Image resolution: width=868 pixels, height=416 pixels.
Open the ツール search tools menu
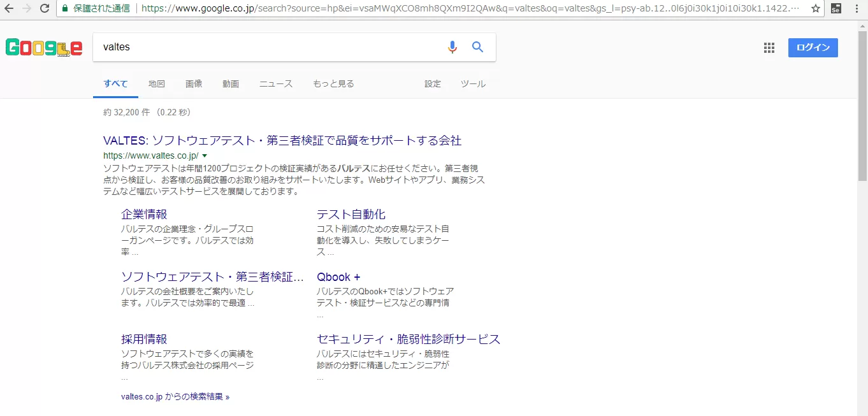(473, 83)
